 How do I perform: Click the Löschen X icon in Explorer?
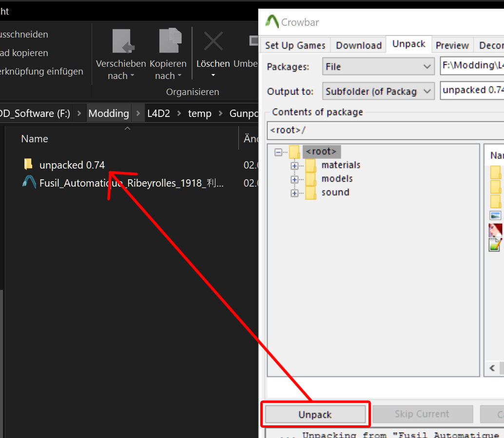213,41
